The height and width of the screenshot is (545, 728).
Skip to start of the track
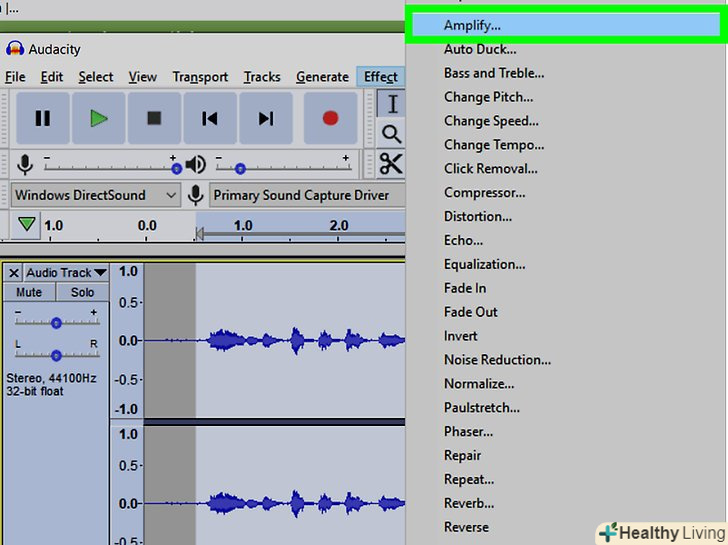[x=210, y=118]
